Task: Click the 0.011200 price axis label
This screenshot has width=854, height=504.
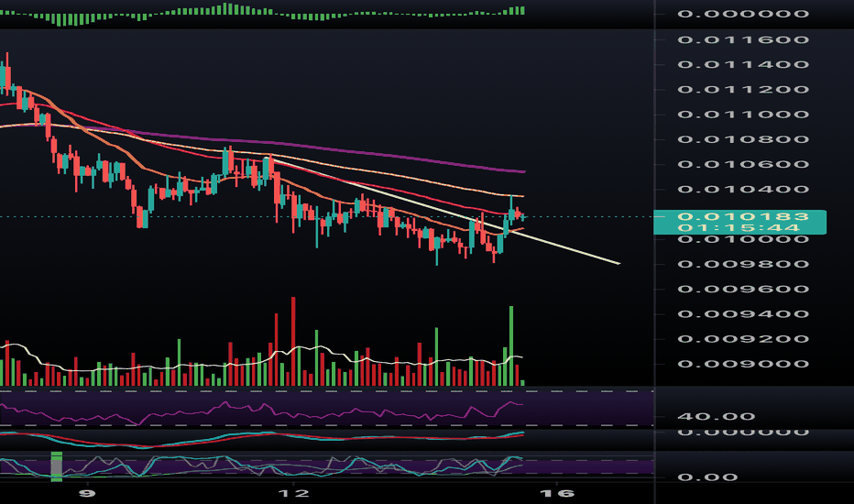Action: coord(743,90)
